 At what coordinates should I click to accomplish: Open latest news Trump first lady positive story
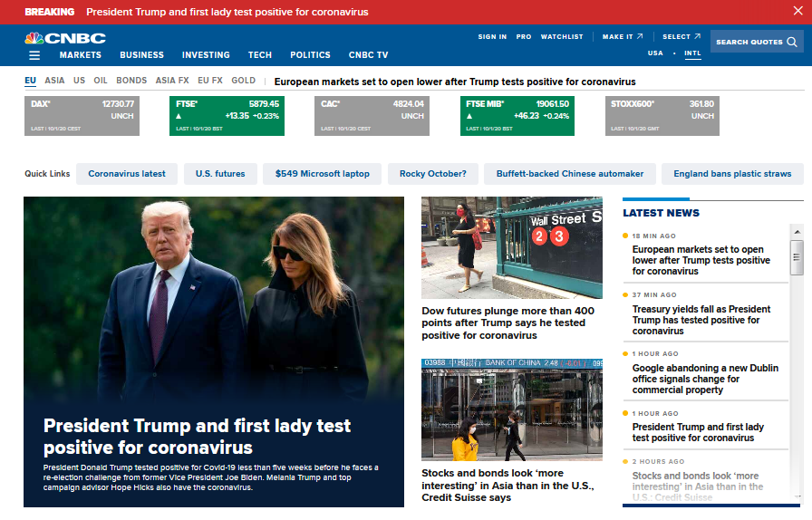click(698, 432)
